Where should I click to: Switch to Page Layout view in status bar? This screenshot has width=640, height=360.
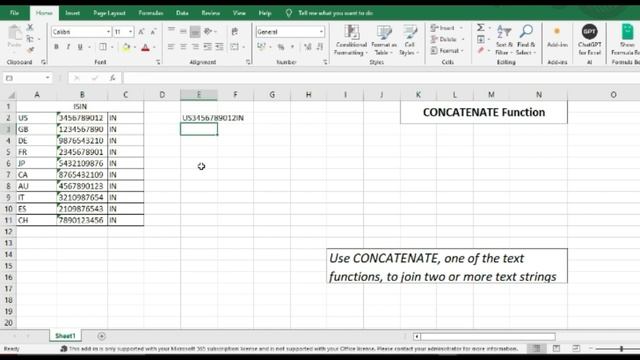click(556, 349)
